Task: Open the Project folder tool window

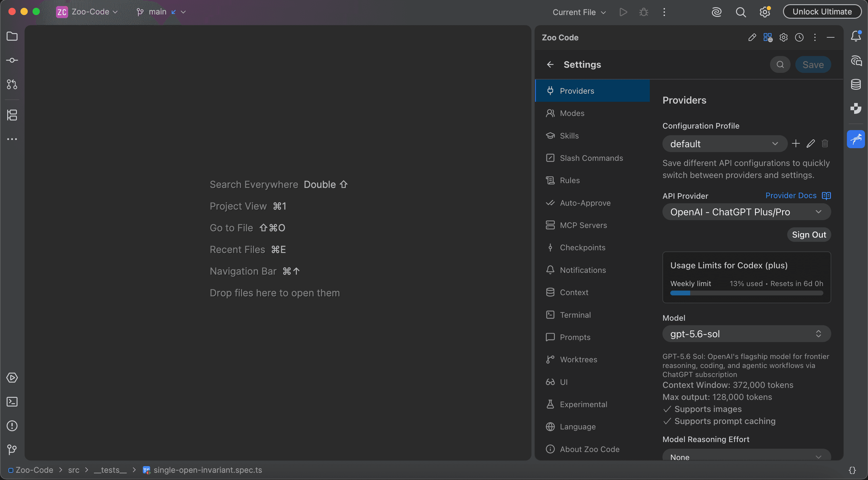Action: [12, 36]
